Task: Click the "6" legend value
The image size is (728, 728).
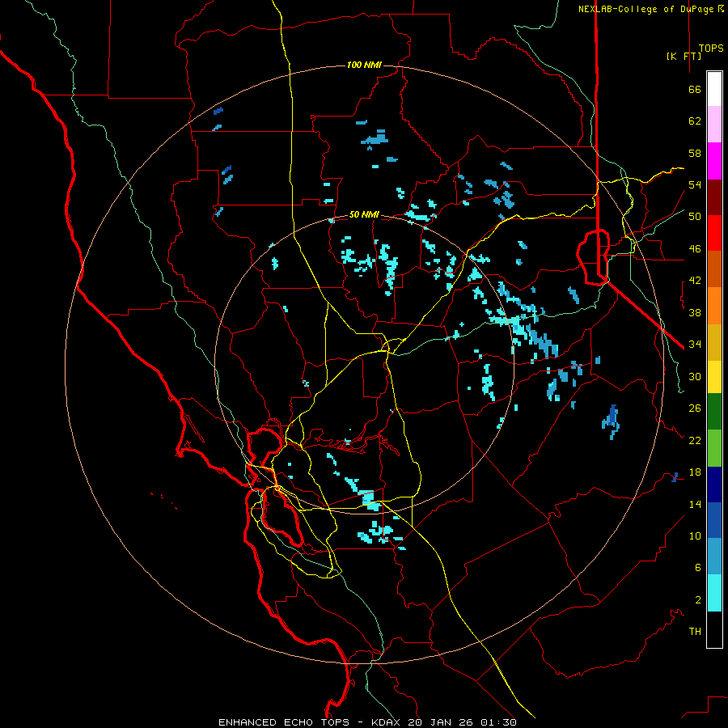Action: pos(698,568)
